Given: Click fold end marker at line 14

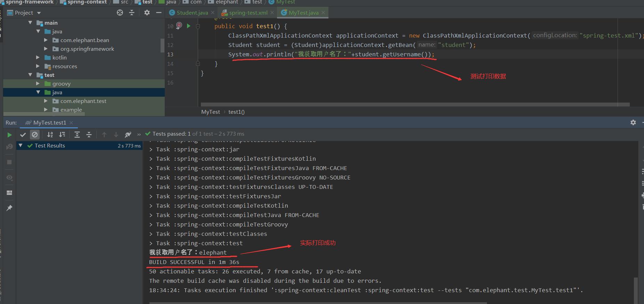Looking at the screenshot, I should tap(198, 64).
